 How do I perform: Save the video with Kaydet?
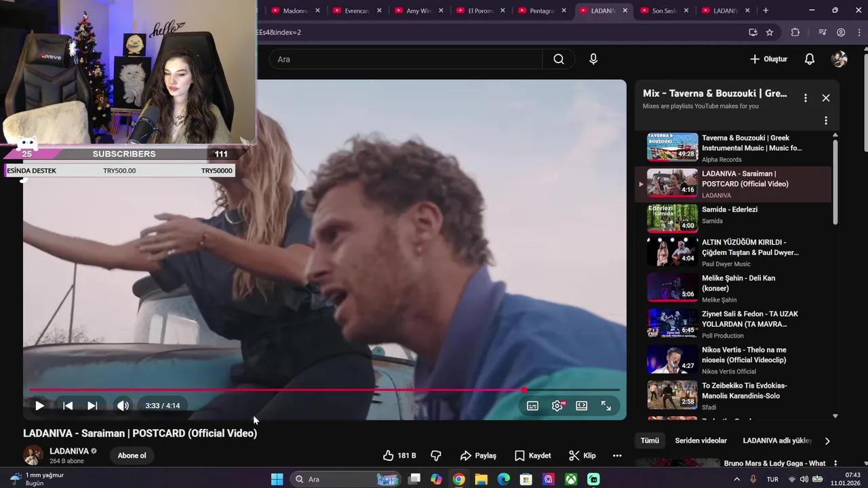pos(532,455)
